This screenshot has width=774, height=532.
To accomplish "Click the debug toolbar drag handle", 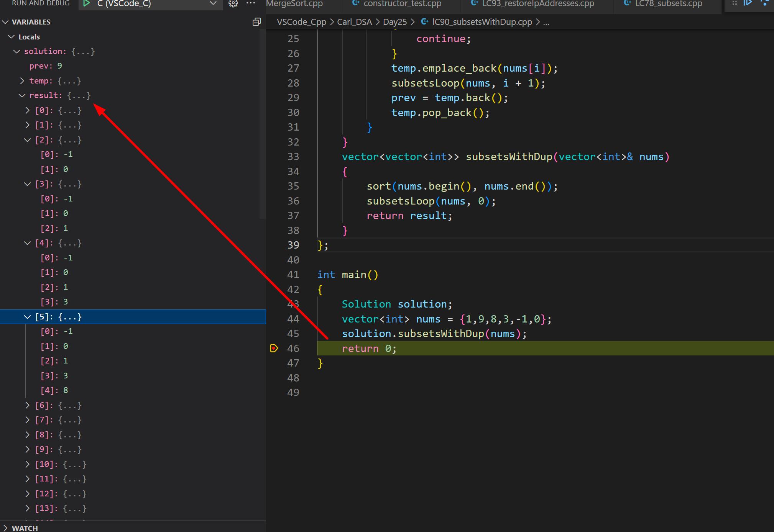I will (735, 3).
